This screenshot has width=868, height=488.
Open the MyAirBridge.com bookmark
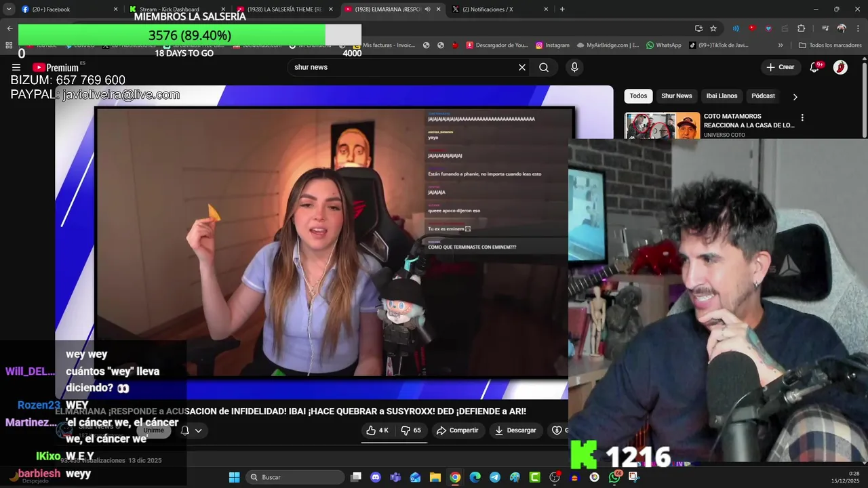click(608, 45)
